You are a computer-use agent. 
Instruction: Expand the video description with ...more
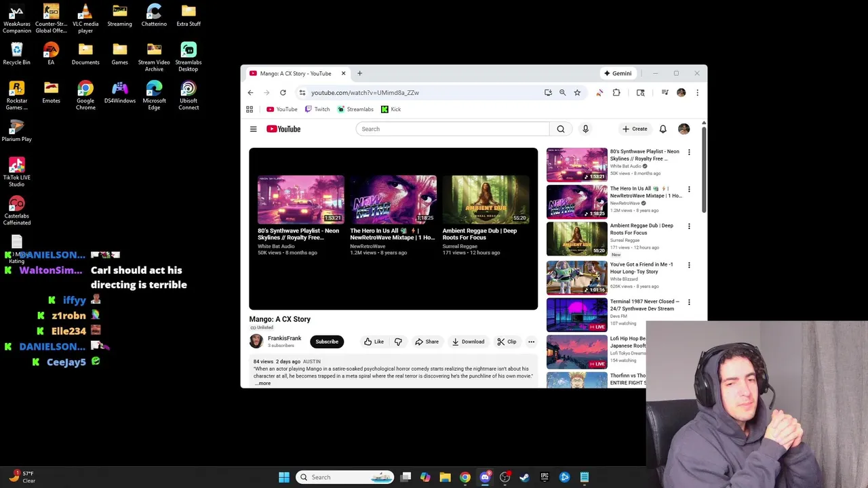(263, 384)
